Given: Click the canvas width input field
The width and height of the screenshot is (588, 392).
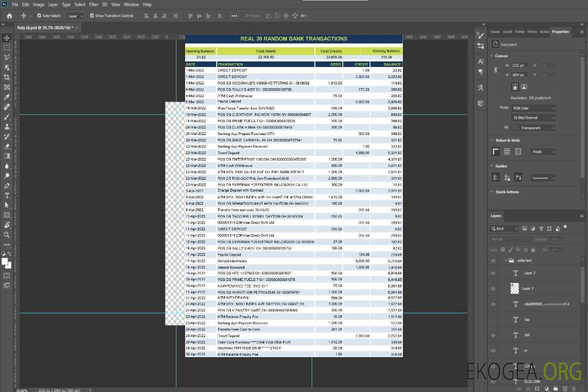Looking at the screenshot, I should [x=520, y=65].
